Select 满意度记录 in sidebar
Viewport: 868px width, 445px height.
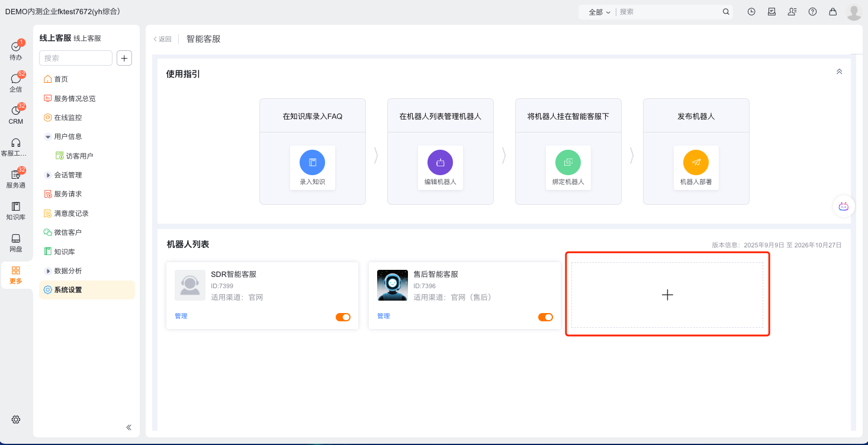(x=87, y=214)
